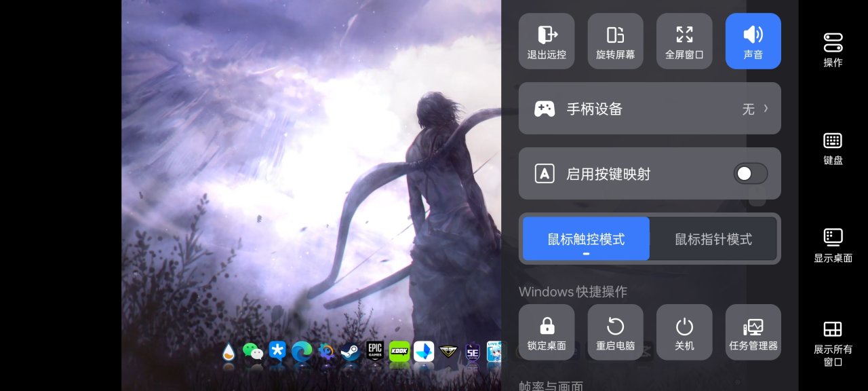This screenshot has width=868, height=391.
Task: Tap the 旋转屏幕 rotate screen button
Action: (x=616, y=41)
